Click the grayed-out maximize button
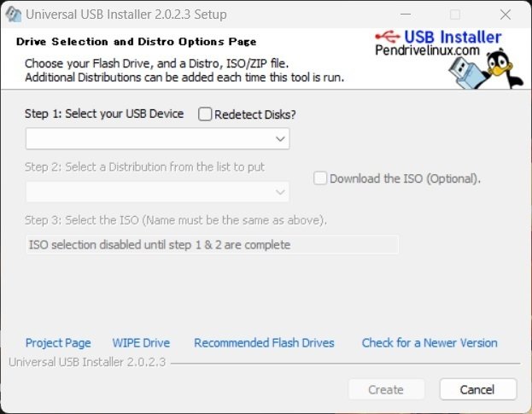The height and width of the screenshot is (414, 532). click(x=455, y=15)
